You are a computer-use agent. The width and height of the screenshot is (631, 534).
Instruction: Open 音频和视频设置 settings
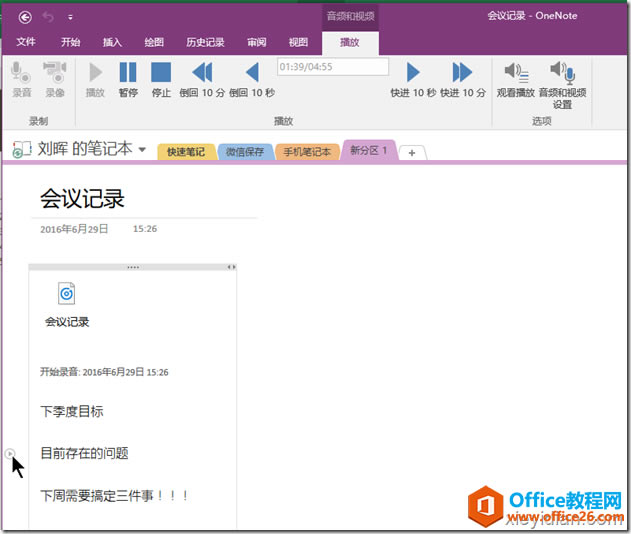562,73
